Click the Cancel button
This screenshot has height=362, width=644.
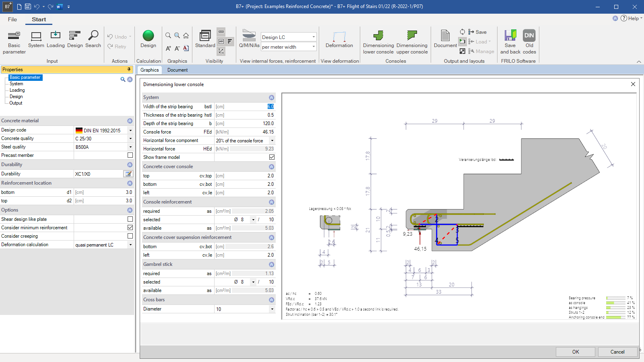pyautogui.click(x=617, y=352)
